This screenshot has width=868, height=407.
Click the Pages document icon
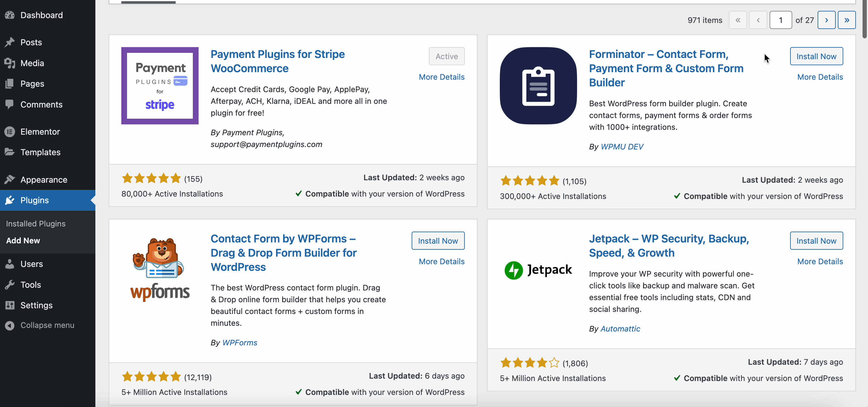tap(10, 84)
